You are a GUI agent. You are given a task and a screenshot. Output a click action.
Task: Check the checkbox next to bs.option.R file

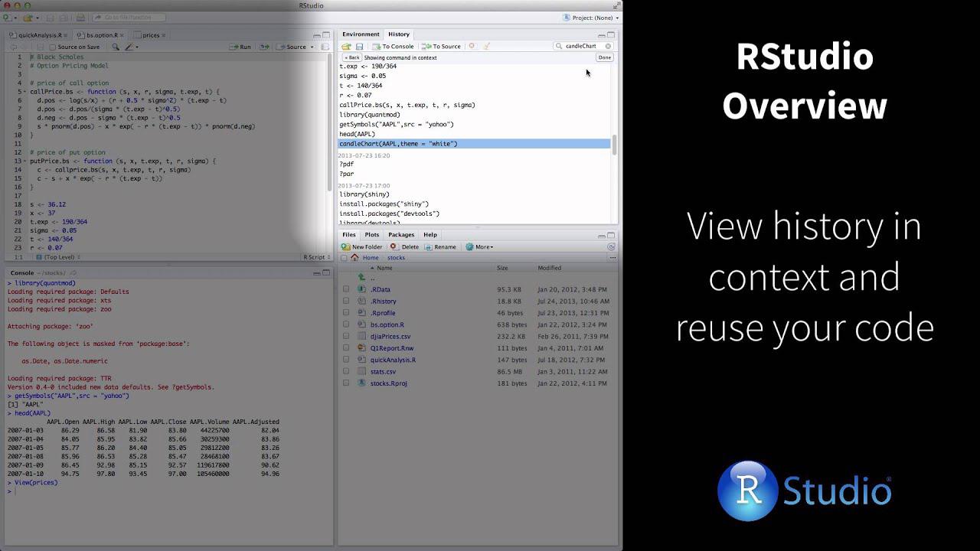345,324
